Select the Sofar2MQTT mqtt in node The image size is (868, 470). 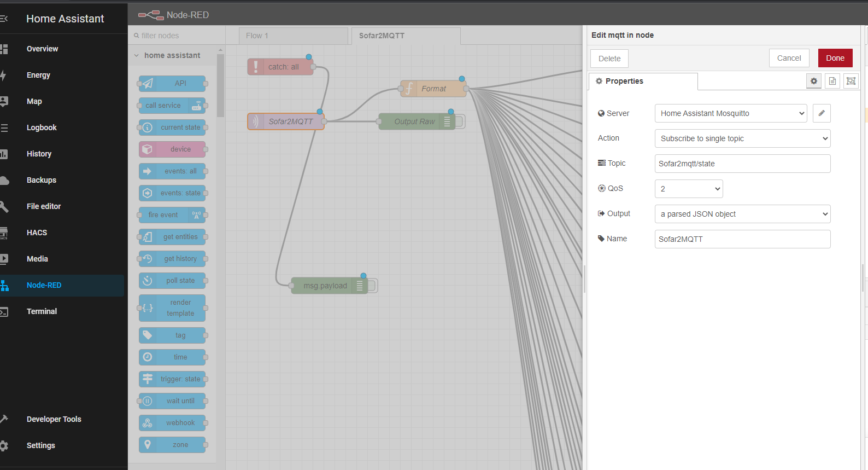coord(286,121)
